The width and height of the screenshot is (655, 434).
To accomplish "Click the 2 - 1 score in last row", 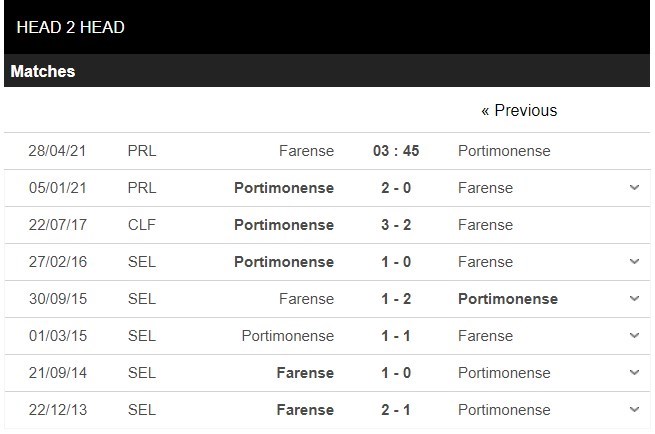I will coord(396,410).
